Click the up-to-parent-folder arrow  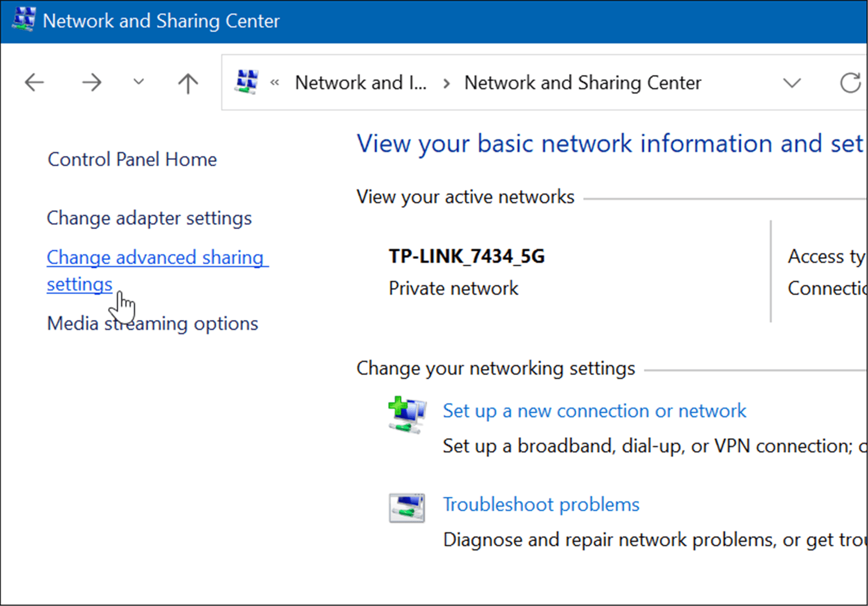[x=187, y=82]
